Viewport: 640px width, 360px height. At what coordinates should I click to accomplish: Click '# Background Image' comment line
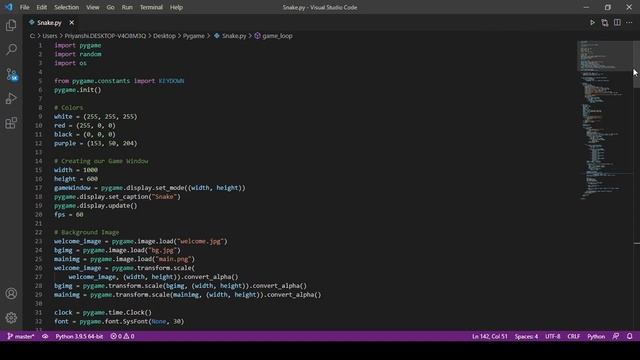click(x=87, y=232)
